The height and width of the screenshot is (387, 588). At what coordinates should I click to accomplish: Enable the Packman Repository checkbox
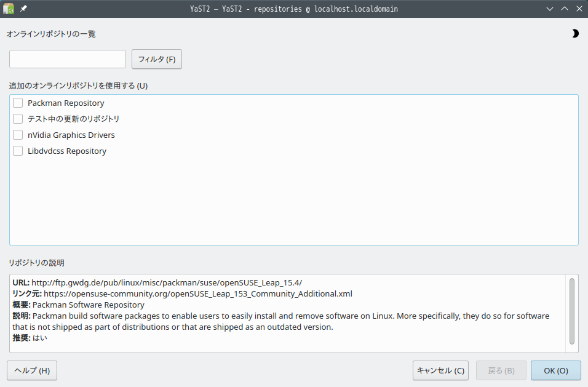tap(18, 103)
